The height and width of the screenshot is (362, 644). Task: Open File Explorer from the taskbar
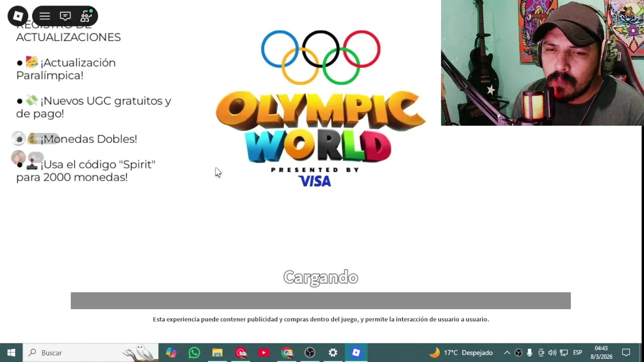click(x=217, y=352)
